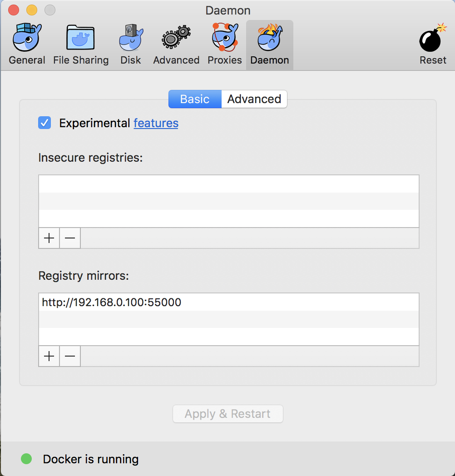Remove the selected registry mirror
Screen dimensions: 455x476
(70, 356)
